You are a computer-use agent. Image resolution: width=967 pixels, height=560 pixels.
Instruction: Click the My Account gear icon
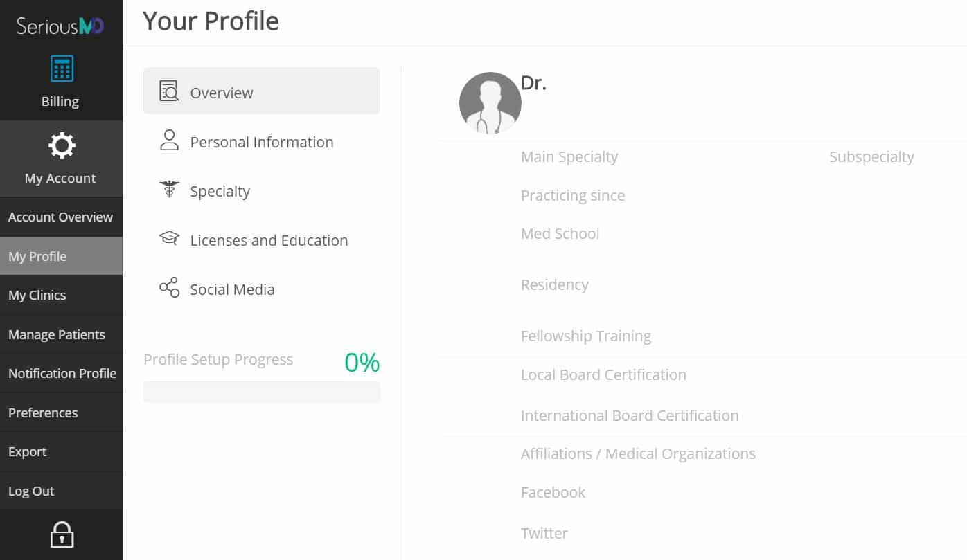point(62,146)
